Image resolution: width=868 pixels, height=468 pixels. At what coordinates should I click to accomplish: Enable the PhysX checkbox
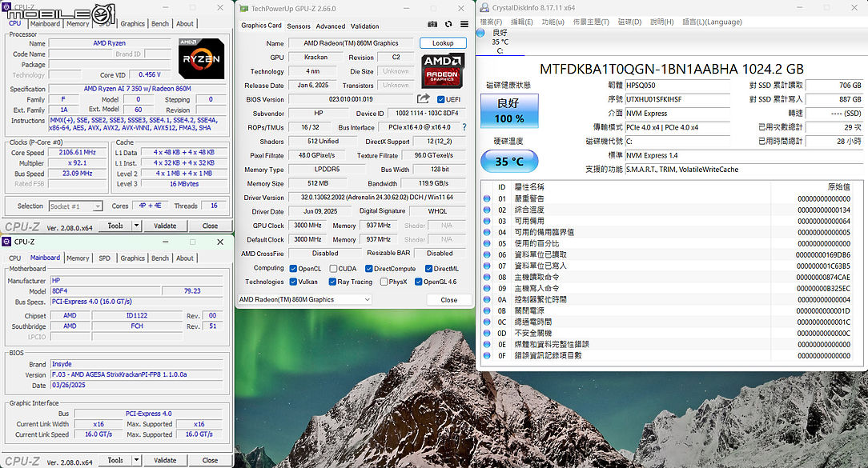tap(384, 282)
